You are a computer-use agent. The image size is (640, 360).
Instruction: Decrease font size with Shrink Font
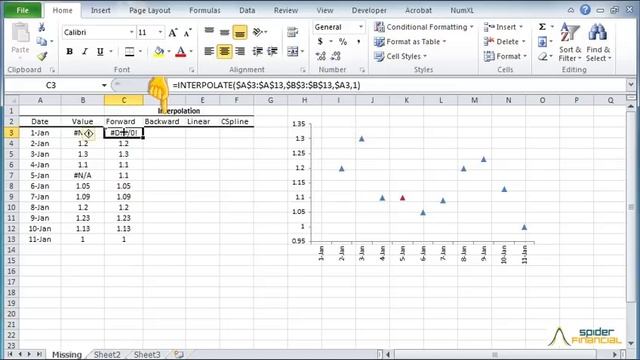tap(187, 32)
